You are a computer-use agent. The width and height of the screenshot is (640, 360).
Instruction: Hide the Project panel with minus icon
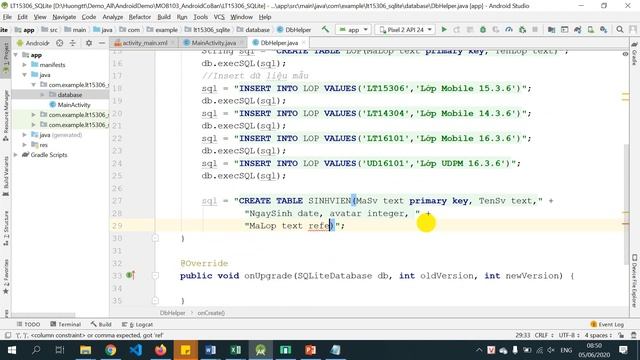click(x=102, y=43)
